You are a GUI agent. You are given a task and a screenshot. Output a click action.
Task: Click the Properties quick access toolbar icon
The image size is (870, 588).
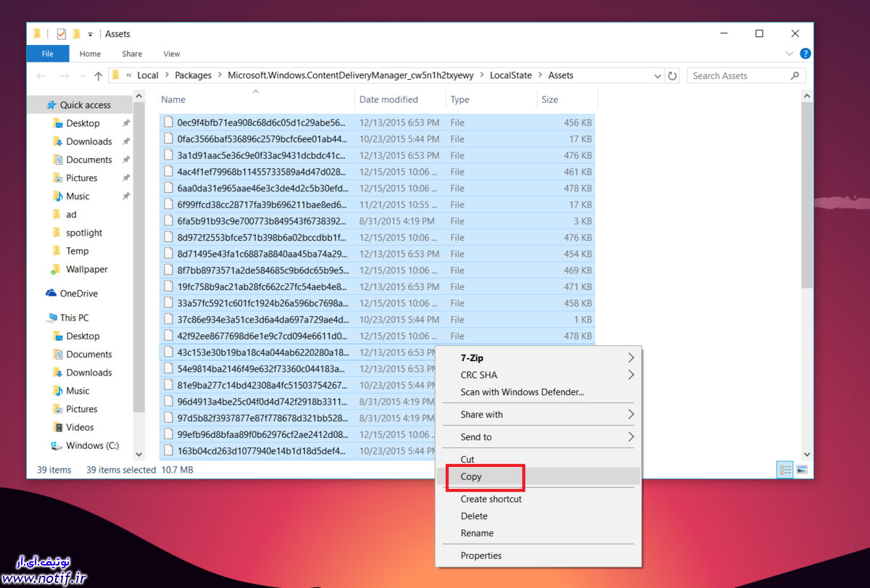click(61, 33)
